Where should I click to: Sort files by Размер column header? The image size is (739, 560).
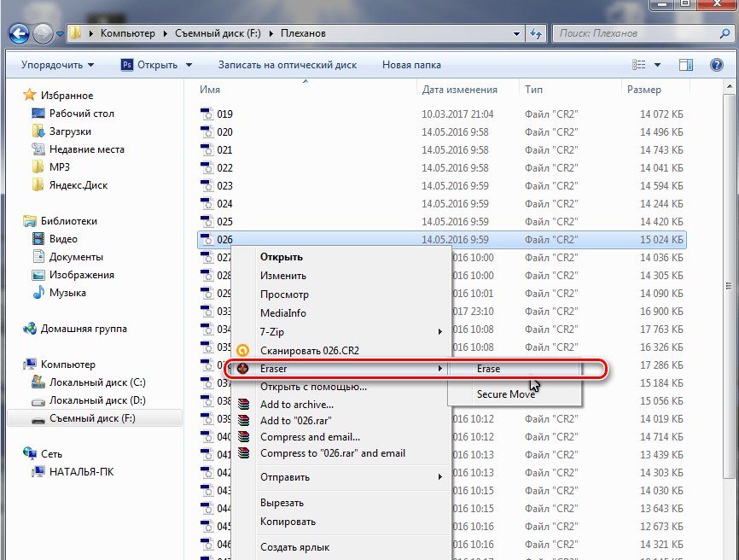coord(643,90)
